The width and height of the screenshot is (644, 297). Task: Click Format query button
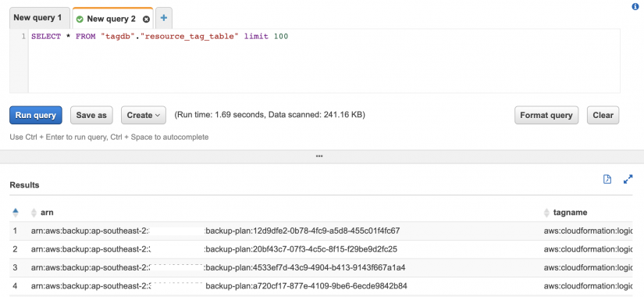pyautogui.click(x=546, y=115)
